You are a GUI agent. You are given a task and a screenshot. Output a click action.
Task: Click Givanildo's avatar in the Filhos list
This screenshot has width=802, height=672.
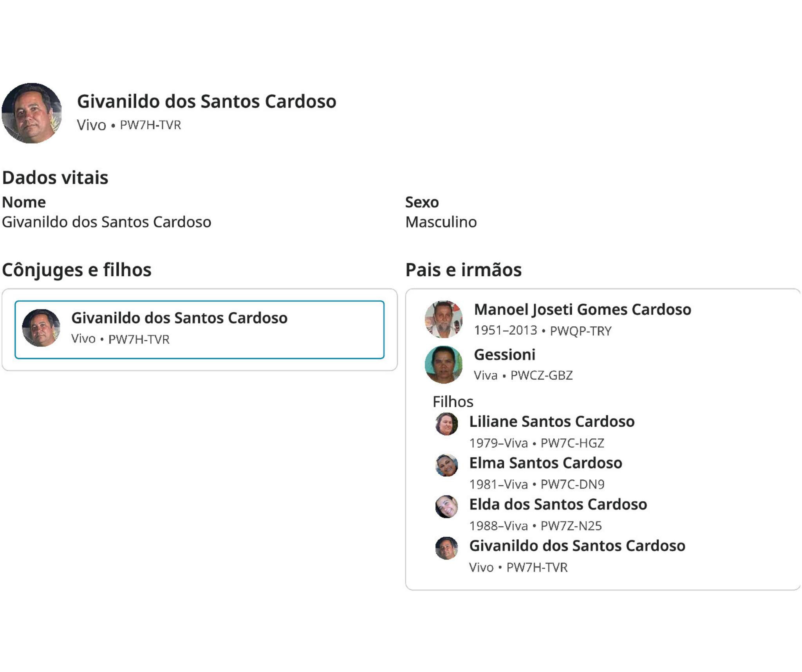click(x=446, y=548)
